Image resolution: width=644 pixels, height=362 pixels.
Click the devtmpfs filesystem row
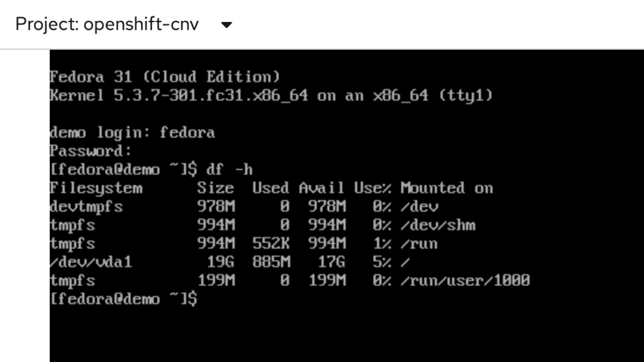click(86, 206)
